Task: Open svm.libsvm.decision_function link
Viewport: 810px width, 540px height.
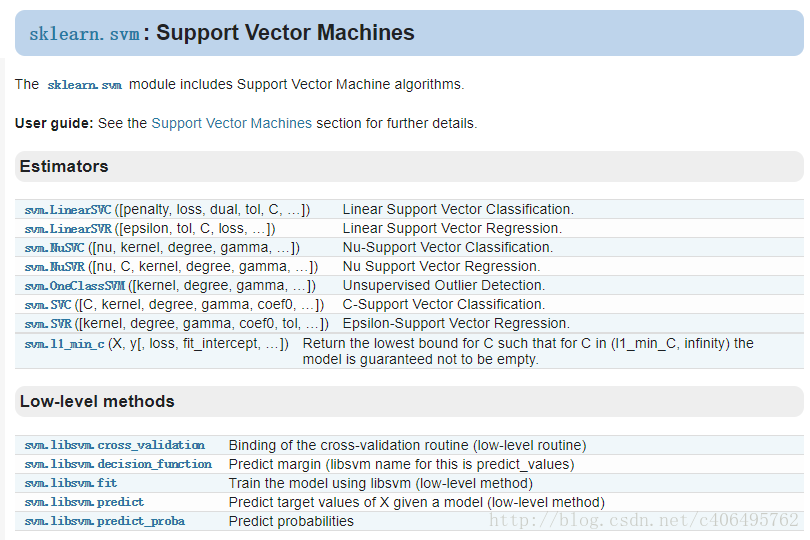Action: (118, 464)
